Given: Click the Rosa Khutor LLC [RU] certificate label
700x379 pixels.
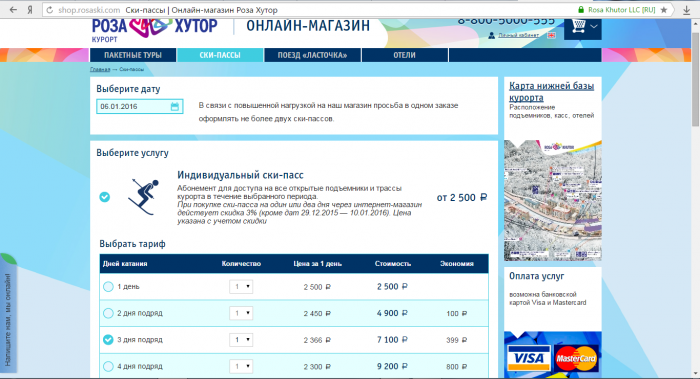Looking at the screenshot, I should click(x=621, y=10).
